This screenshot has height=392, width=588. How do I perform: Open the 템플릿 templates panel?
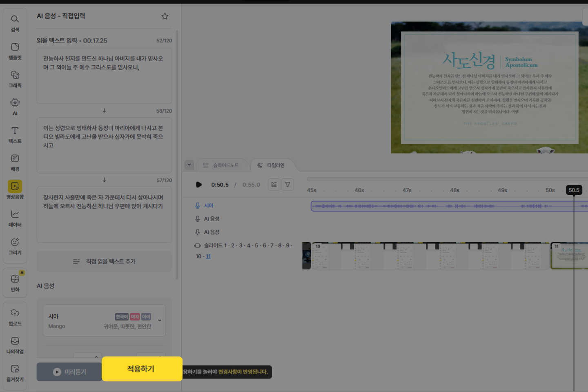(15, 51)
